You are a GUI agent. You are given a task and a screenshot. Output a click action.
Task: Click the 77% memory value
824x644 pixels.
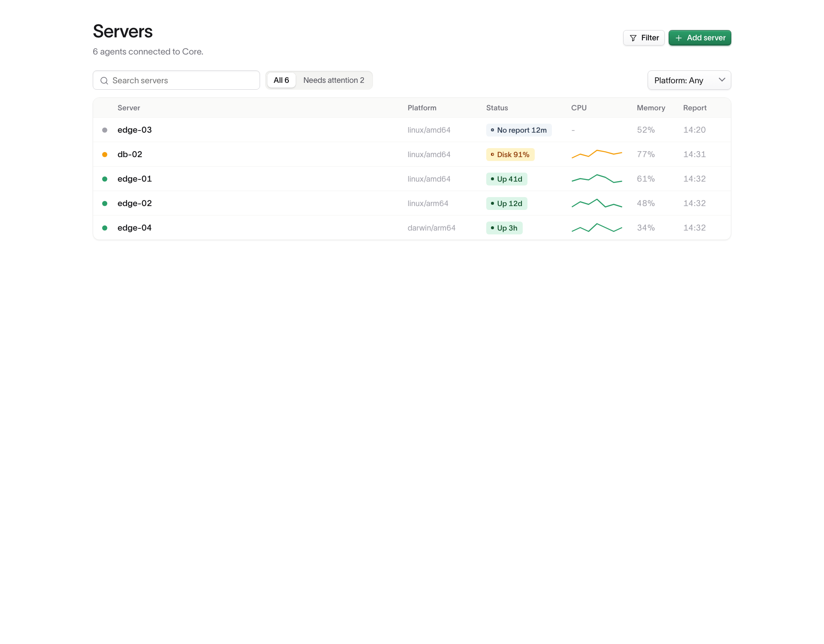pyautogui.click(x=646, y=154)
